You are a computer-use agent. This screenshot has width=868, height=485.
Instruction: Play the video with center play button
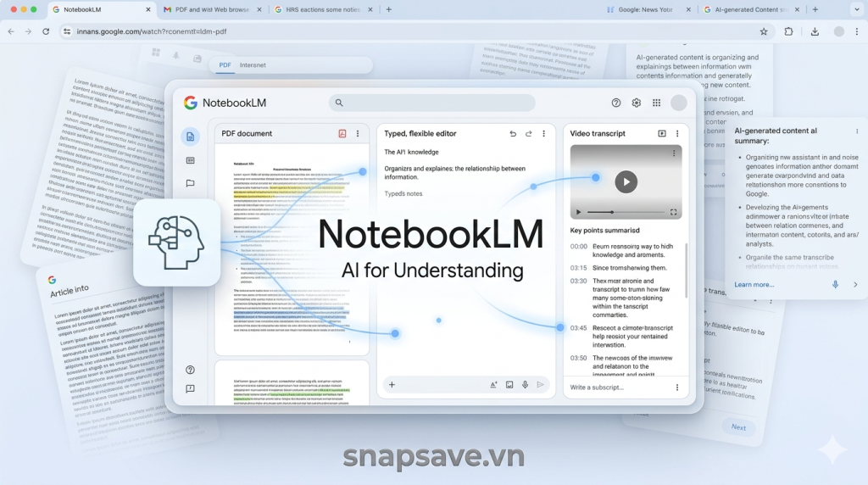626,182
